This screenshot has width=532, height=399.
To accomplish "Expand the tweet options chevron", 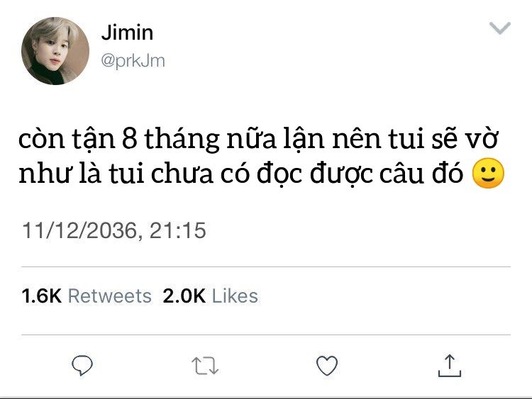I will click(500, 28).
